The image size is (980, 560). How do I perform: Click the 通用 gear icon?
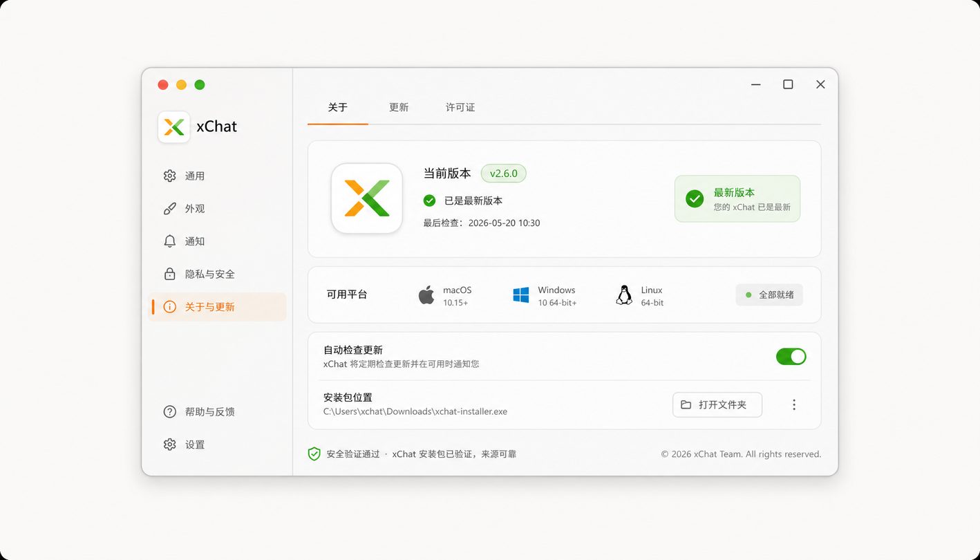(169, 176)
